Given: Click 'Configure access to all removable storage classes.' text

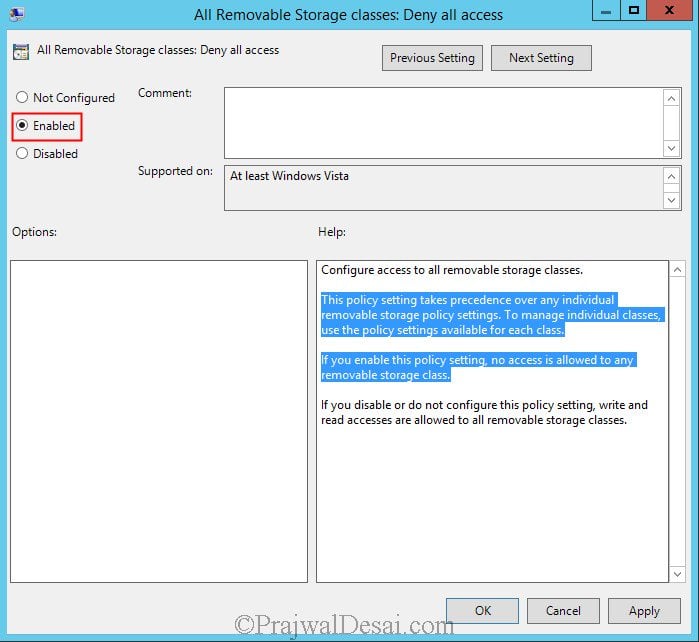Looking at the screenshot, I should 452,270.
